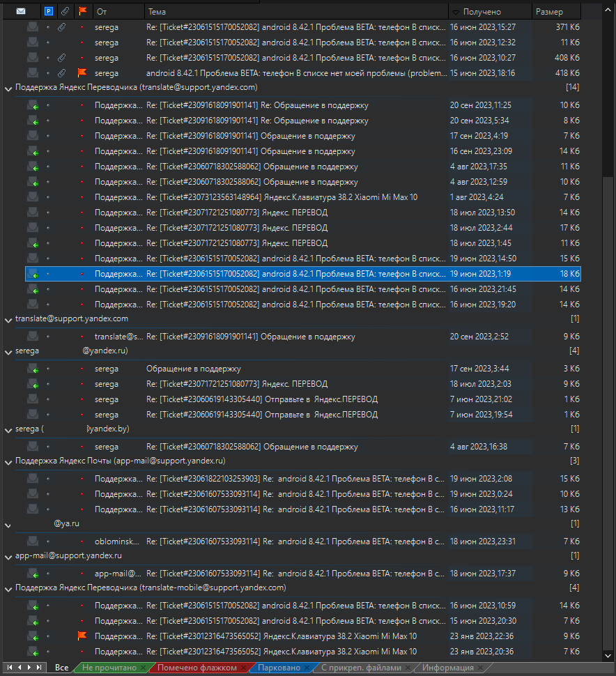Click the vertical scrollbar's down arrow
This screenshot has width=616, height=676.
pyautogui.click(x=608, y=656)
